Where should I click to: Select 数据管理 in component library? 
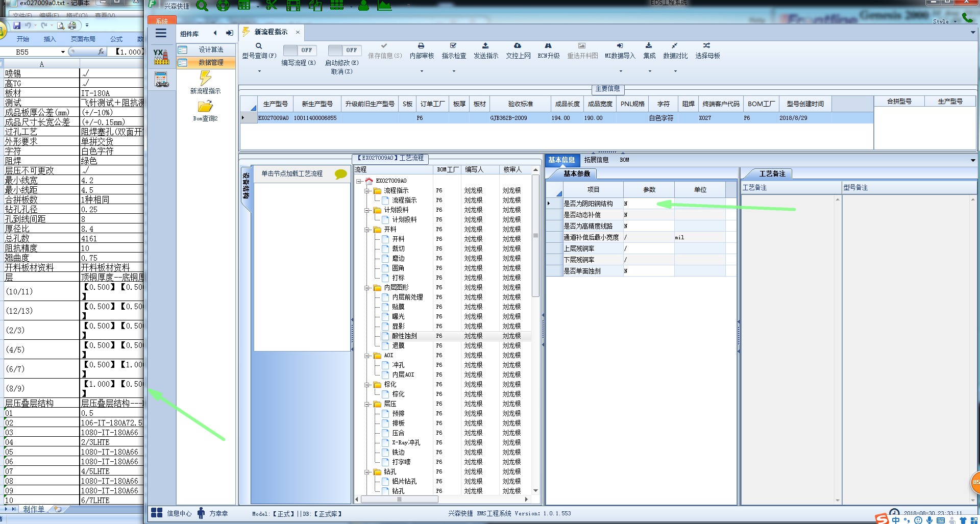(x=206, y=62)
